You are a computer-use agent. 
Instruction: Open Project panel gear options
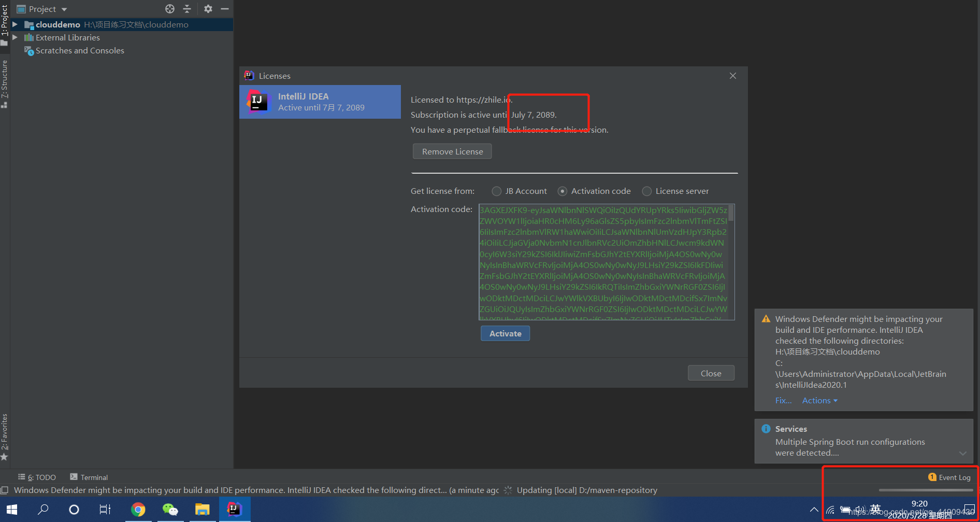click(x=208, y=9)
